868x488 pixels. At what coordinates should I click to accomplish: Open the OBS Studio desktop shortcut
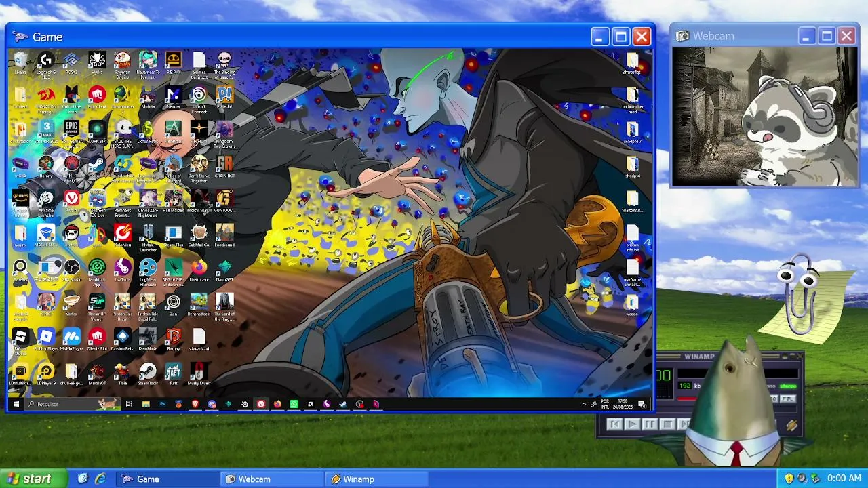point(71,271)
